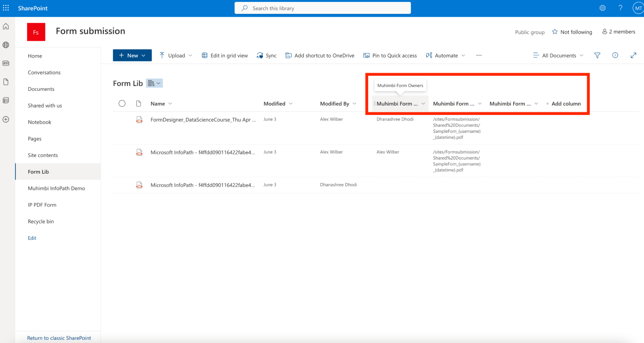Viewport: 644px width, 343px height.
Task: Click Add shortcut to OneDrive icon
Action: click(x=288, y=55)
